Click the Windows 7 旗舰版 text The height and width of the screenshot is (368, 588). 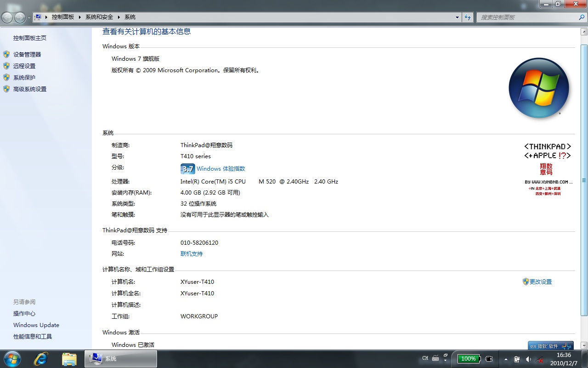tap(136, 59)
